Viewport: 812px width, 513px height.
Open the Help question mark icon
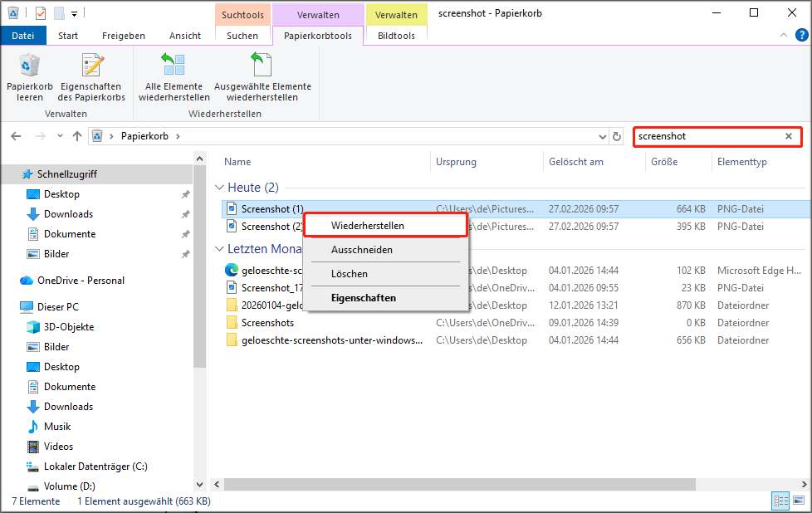(800, 36)
